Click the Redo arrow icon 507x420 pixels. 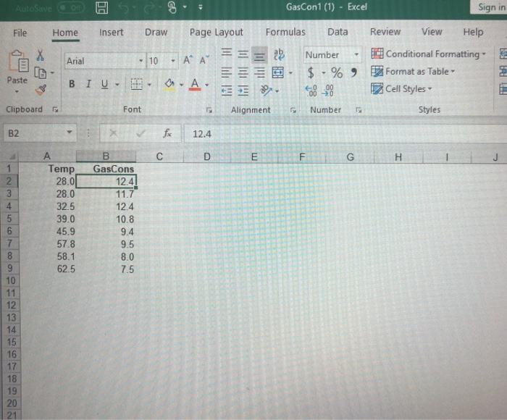[x=149, y=7]
